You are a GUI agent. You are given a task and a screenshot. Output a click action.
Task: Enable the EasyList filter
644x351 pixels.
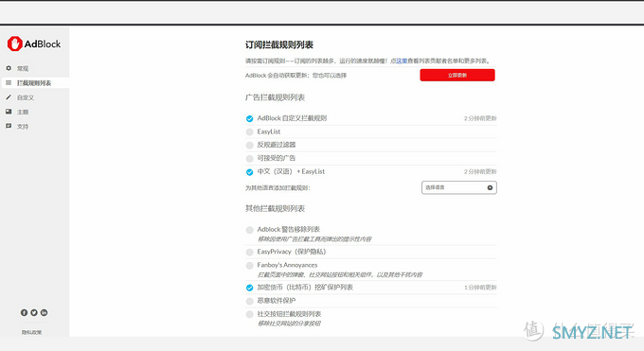pos(249,132)
